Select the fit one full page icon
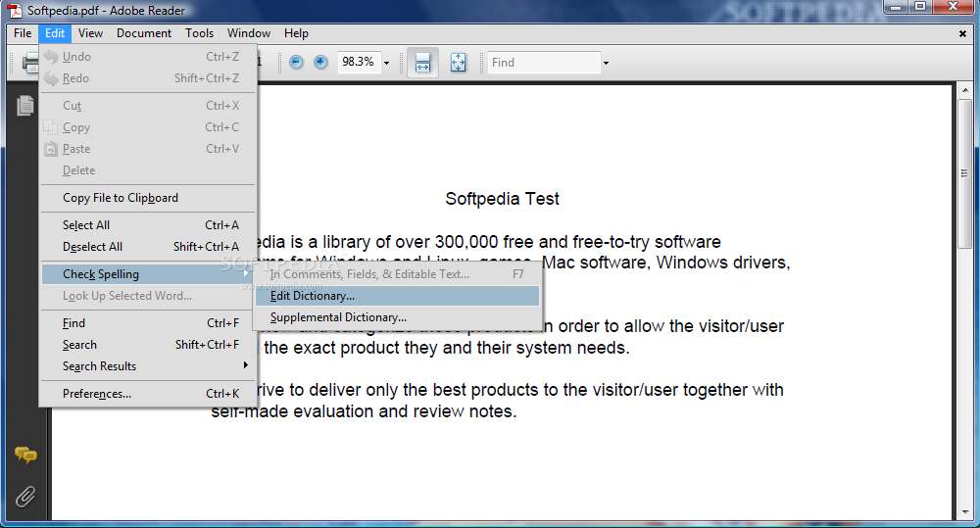The width and height of the screenshot is (980, 528). click(x=458, y=63)
